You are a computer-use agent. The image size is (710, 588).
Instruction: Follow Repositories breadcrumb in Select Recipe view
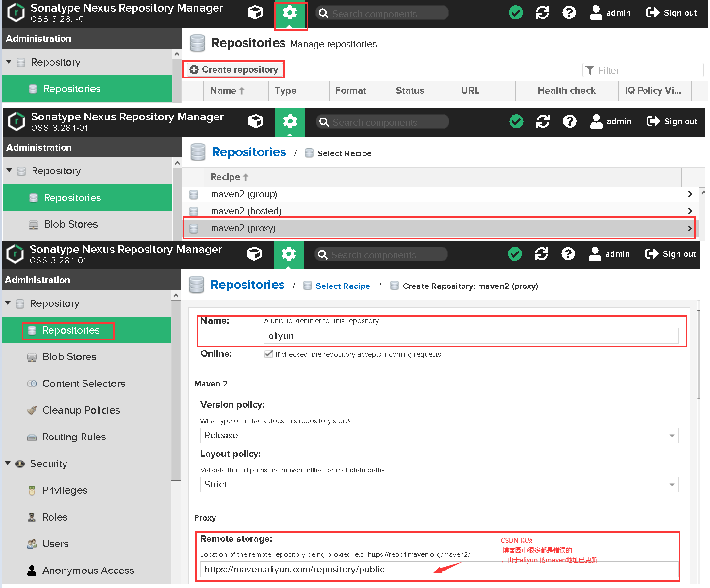pos(249,152)
